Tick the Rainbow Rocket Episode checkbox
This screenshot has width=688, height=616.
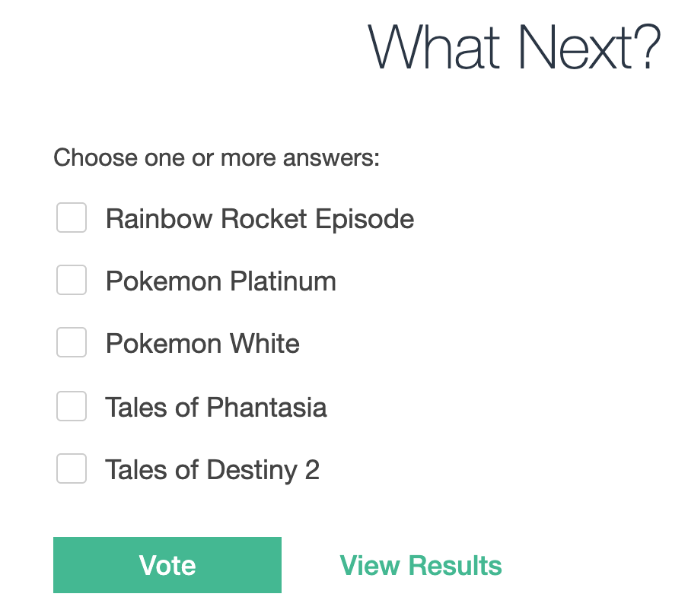(72, 218)
